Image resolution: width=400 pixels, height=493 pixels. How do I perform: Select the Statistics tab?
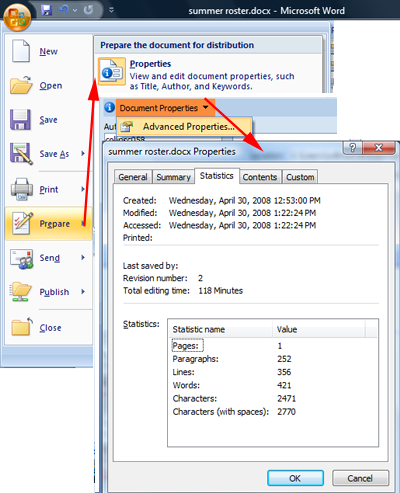click(217, 176)
